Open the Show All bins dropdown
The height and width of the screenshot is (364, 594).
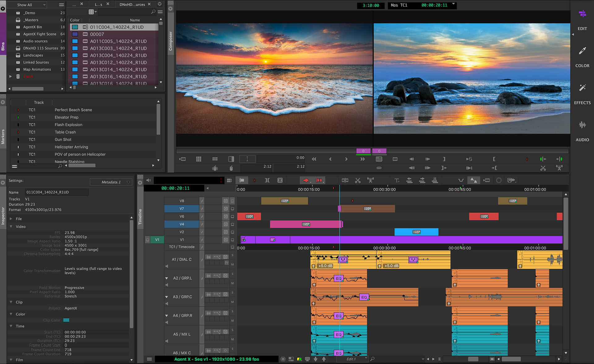28,5
